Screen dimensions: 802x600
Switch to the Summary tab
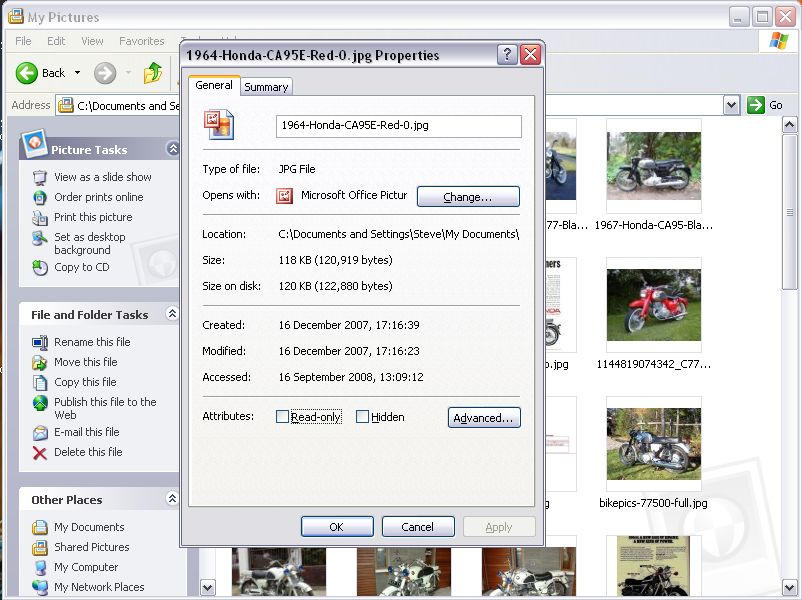pos(266,87)
